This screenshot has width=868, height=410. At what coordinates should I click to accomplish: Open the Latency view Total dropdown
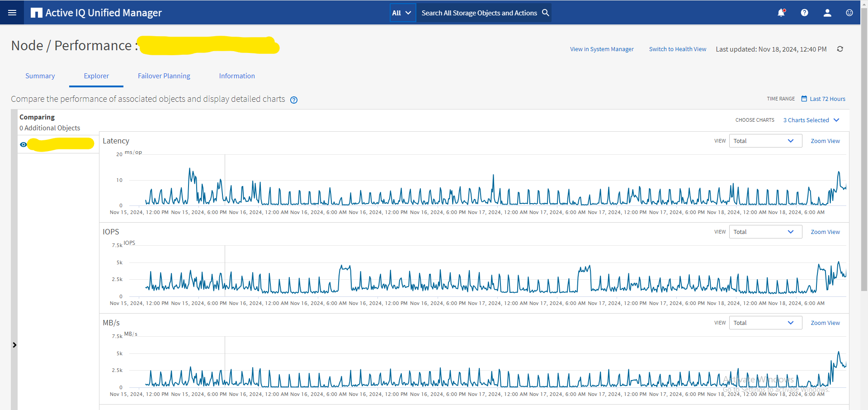click(765, 141)
